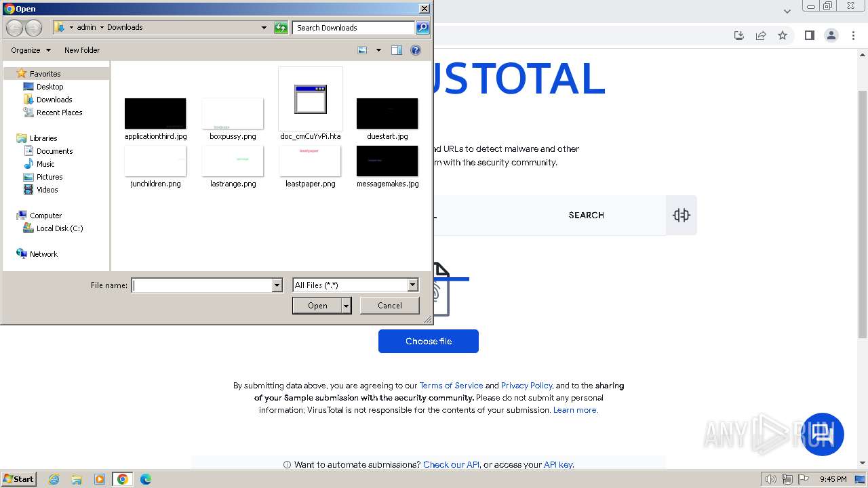
Task: Open the Privacy Policy link
Action: tap(526, 386)
